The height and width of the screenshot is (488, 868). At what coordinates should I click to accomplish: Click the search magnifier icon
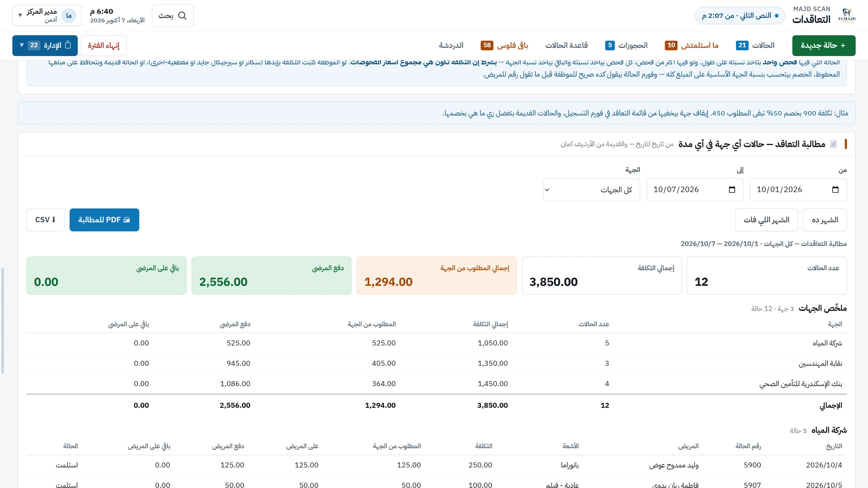(x=182, y=16)
